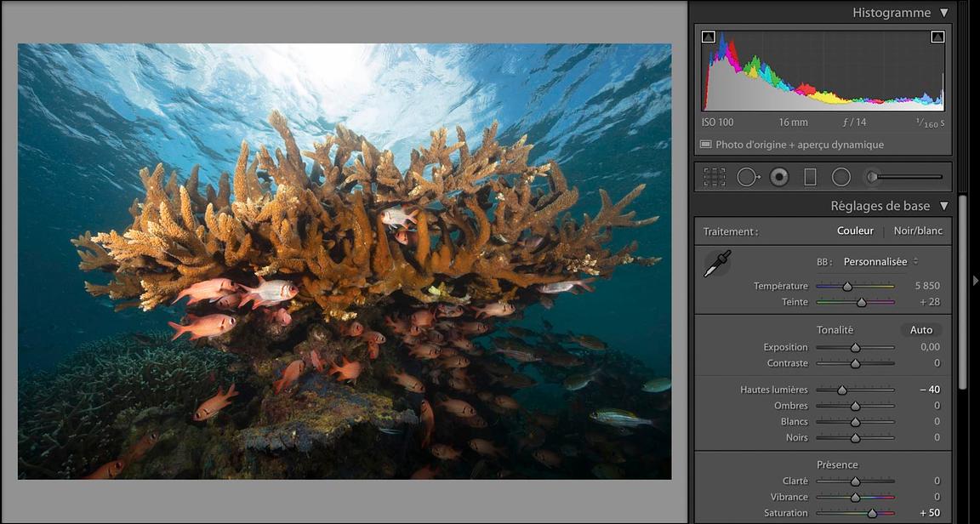
Task: Adjust the Clarté slider
Action: 855,481
